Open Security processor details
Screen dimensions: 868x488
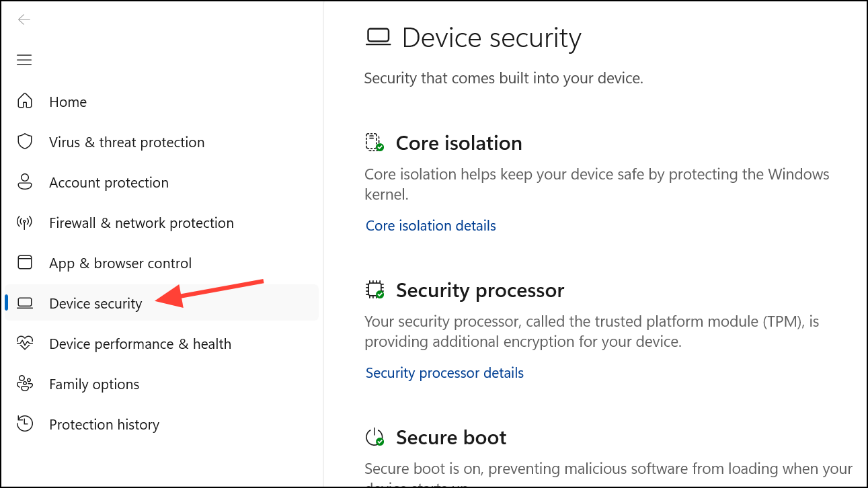(444, 372)
